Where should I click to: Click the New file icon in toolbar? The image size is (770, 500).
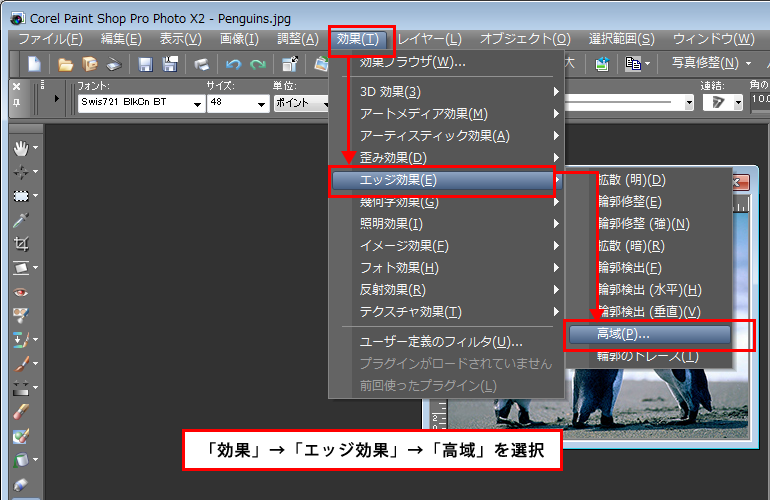tap(34, 64)
